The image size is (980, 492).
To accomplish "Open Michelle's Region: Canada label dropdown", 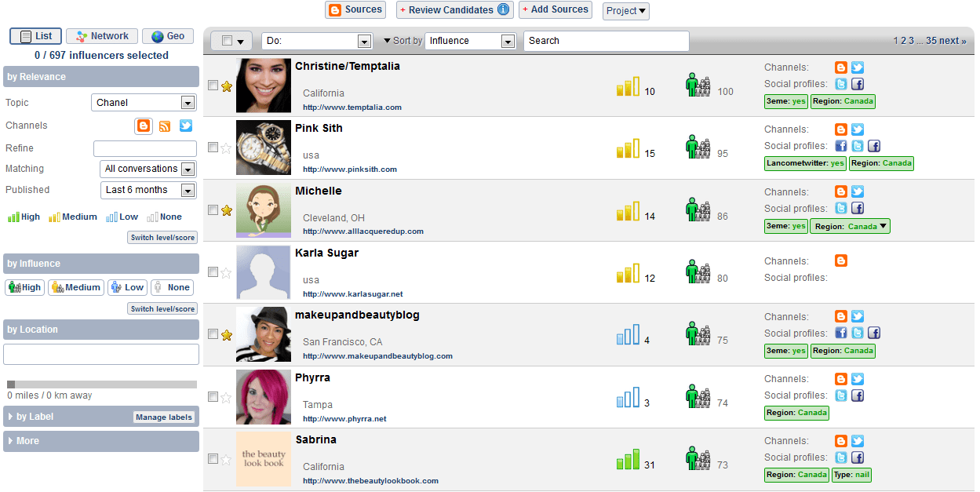I will pyautogui.click(x=850, y=226).
